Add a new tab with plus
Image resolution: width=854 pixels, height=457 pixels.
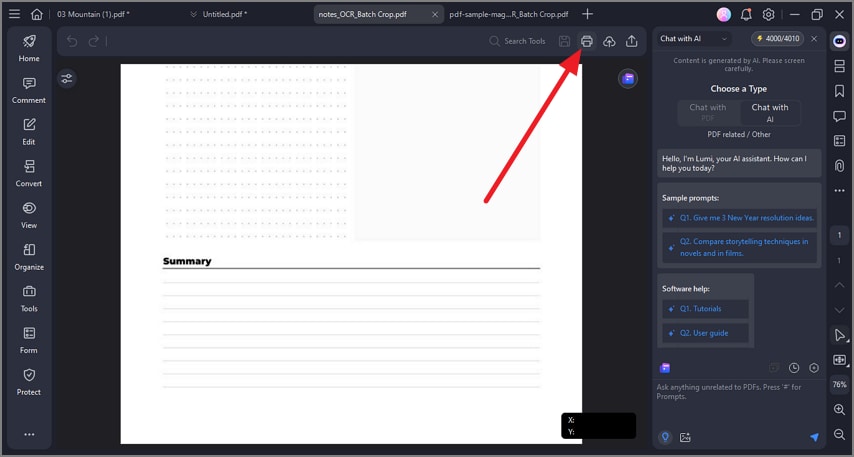pos(587,14)
